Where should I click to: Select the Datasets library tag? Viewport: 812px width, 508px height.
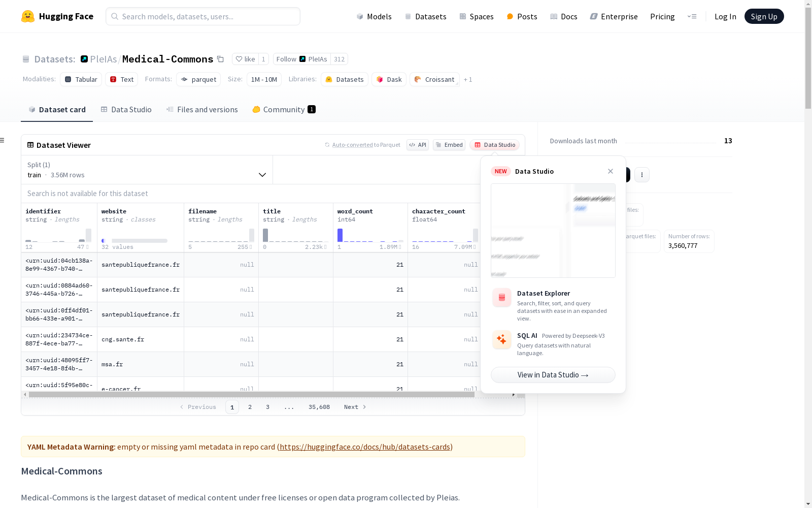[x=345, y=79]
